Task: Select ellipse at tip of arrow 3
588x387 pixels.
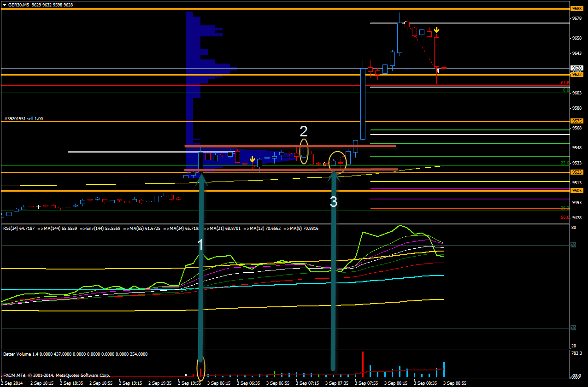Action: pyautogui.click(x=337, y=161)
